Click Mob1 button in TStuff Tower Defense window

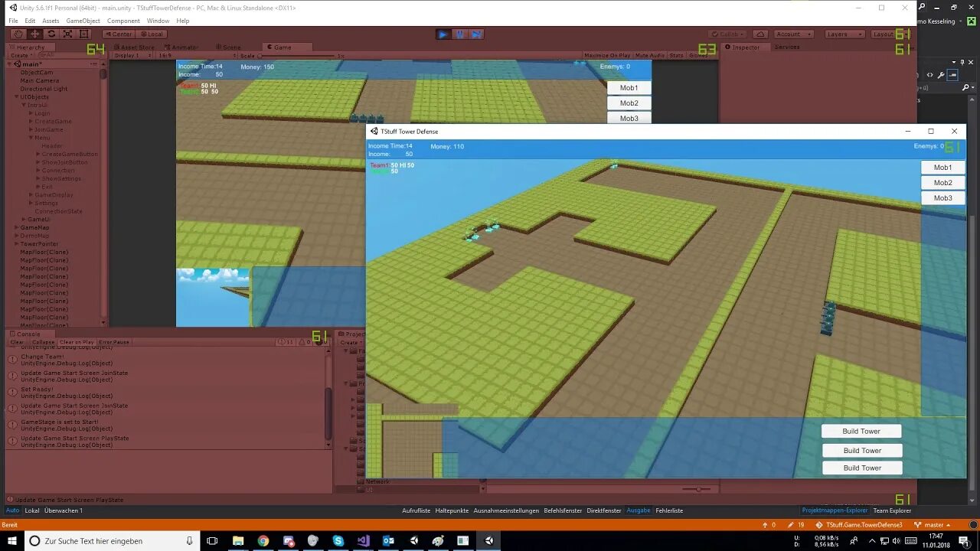pos(942,168)
